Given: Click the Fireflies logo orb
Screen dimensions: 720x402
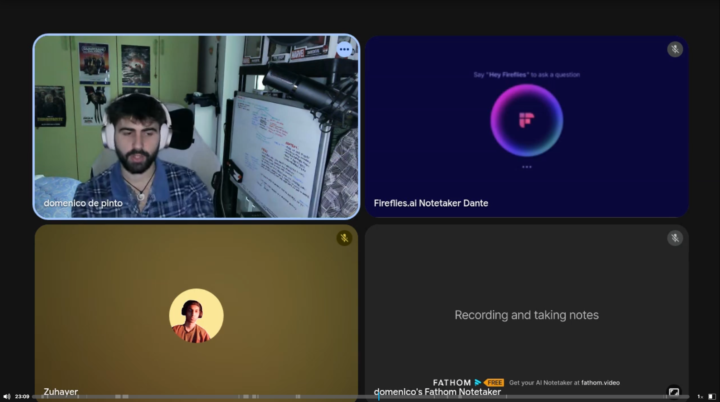Looking at the screenshot, I should [527, 120].
